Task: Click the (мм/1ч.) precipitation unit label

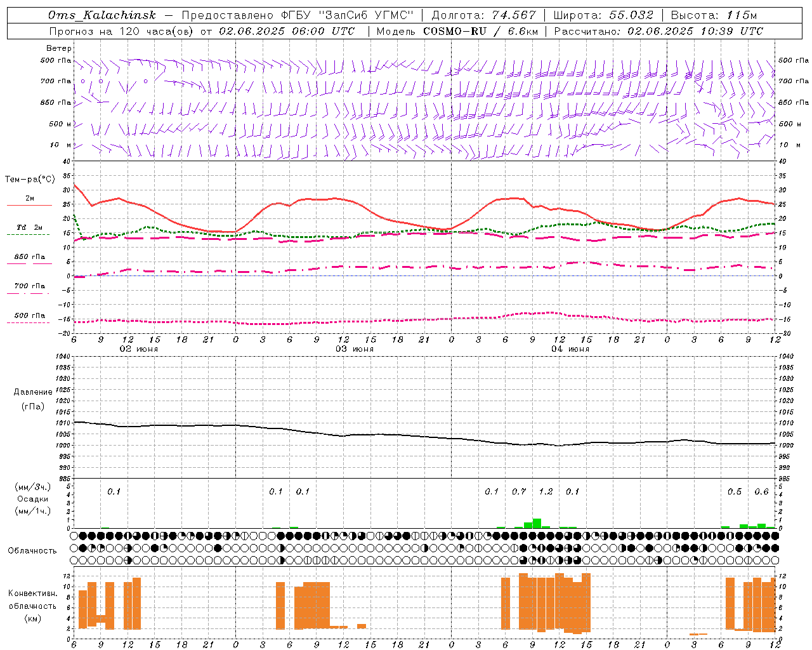Action: tap(33, 511)
